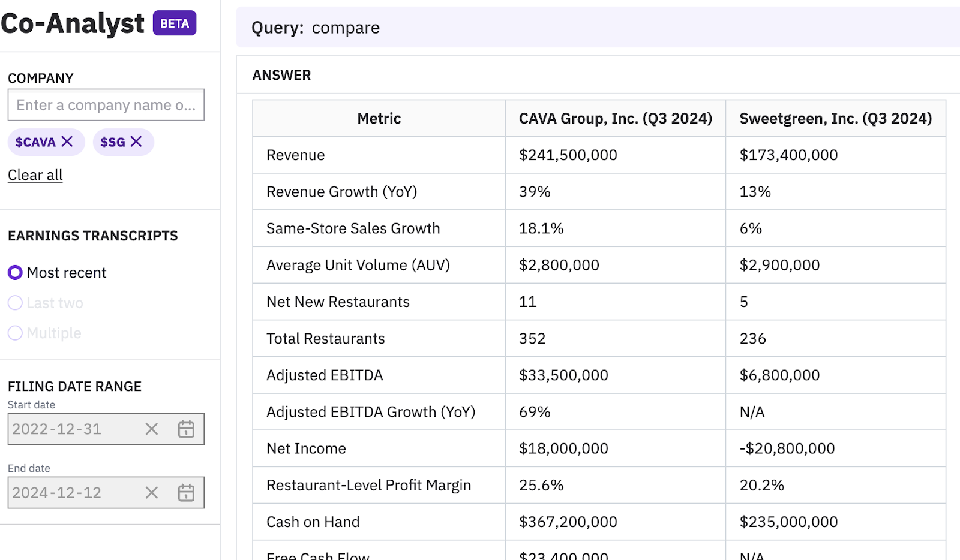Click the Metric column header
960x560 pixels.
[379, 119]
